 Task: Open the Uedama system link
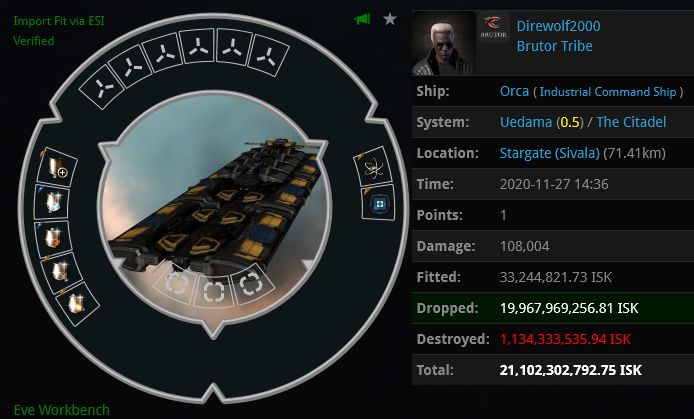[x=526, y=122]
